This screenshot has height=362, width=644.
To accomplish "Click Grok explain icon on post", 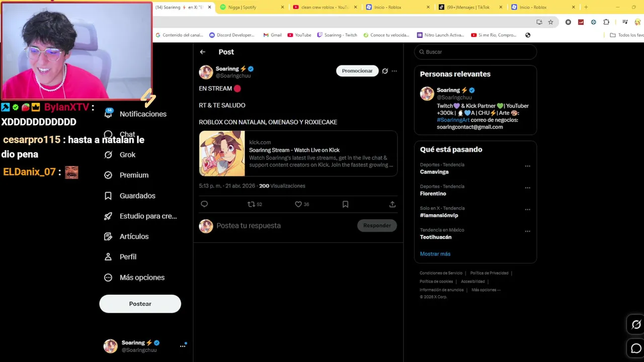I will pyautogui.click(x=385, y=71).
